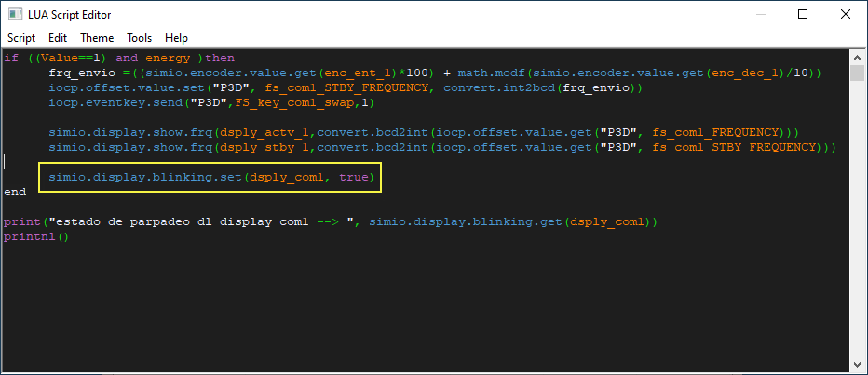The image size is (868, 375).
Task: Click 'iocp.eventkey.send' call
Action: point(115,103)
